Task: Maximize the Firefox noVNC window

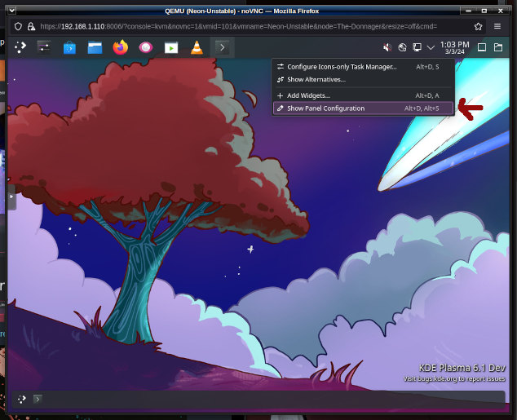Action: point(484,11)
